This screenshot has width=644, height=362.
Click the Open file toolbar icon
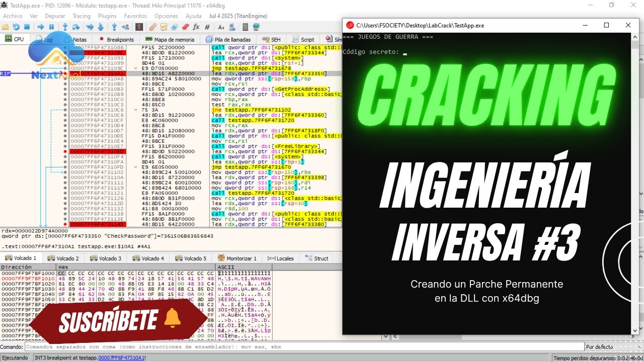click(5, 27)
